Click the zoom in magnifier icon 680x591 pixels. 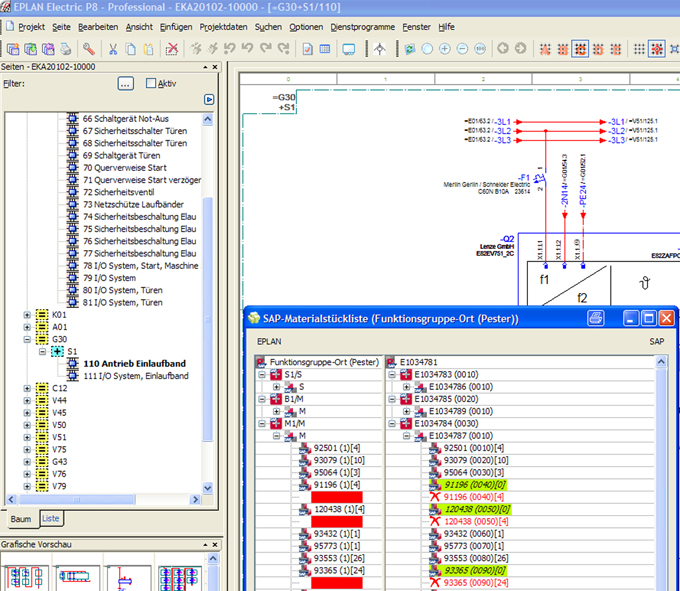point(445,48)
